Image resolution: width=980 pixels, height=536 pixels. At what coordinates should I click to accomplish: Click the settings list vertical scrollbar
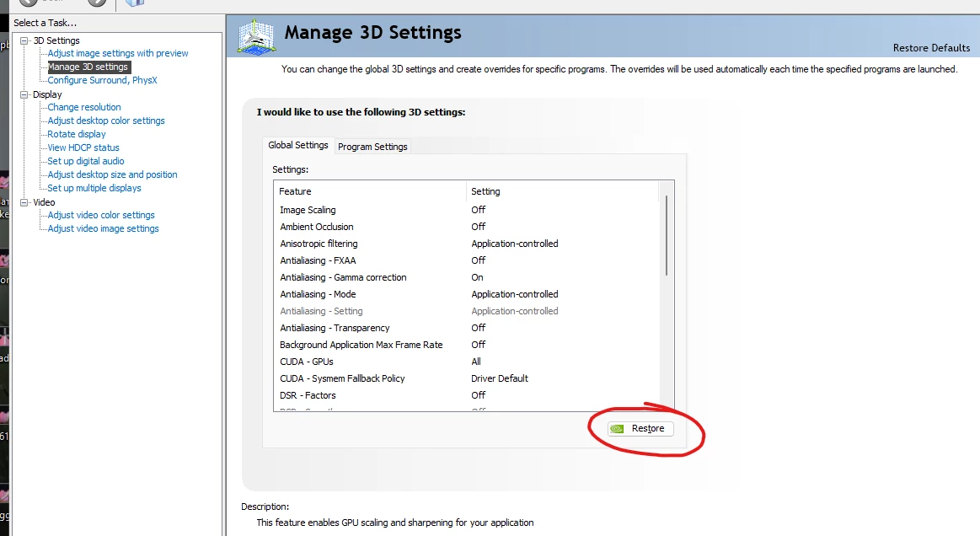(x=667, y=235)
